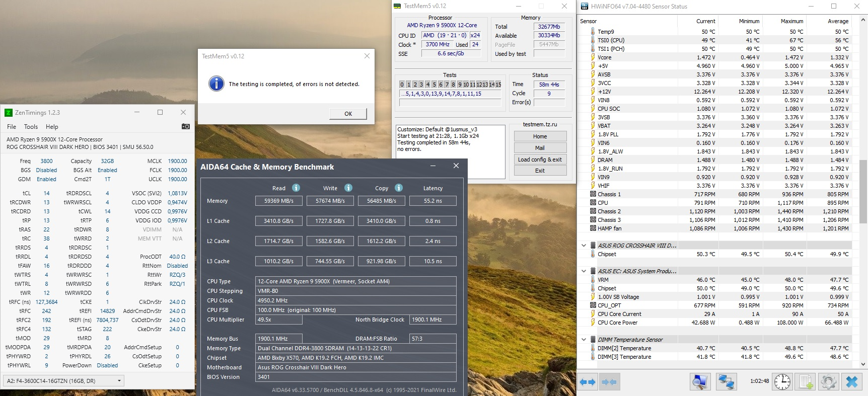Start sensor logging with sheet-plus icon
The image size is (868, 396).
[x=806, y=382]
